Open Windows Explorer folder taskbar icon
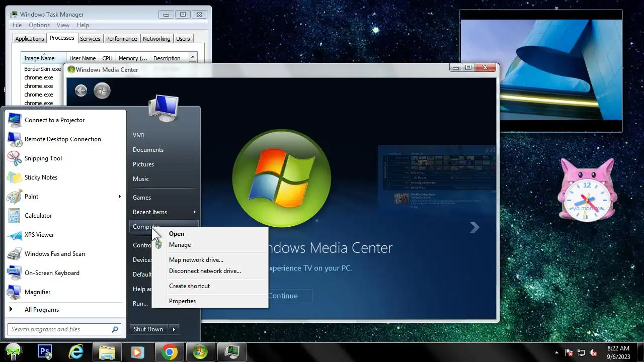Image resolution: width=644 pixels, height=362 pixels. point(107,352)
